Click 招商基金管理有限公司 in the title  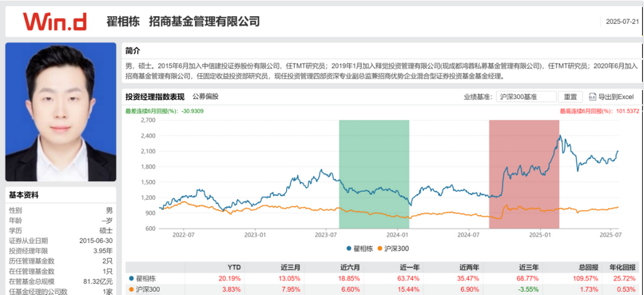(205, 21)
